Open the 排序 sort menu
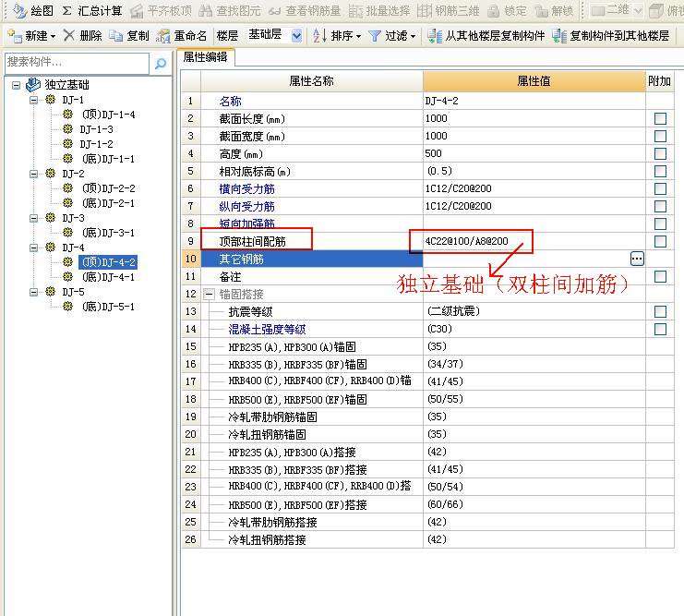 coord(337,35)
